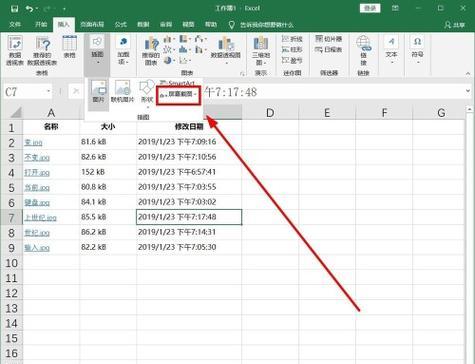Insert a statistic histogram chart
The image size is (475, 364).
pyautogui.click(x=185, y=50)
